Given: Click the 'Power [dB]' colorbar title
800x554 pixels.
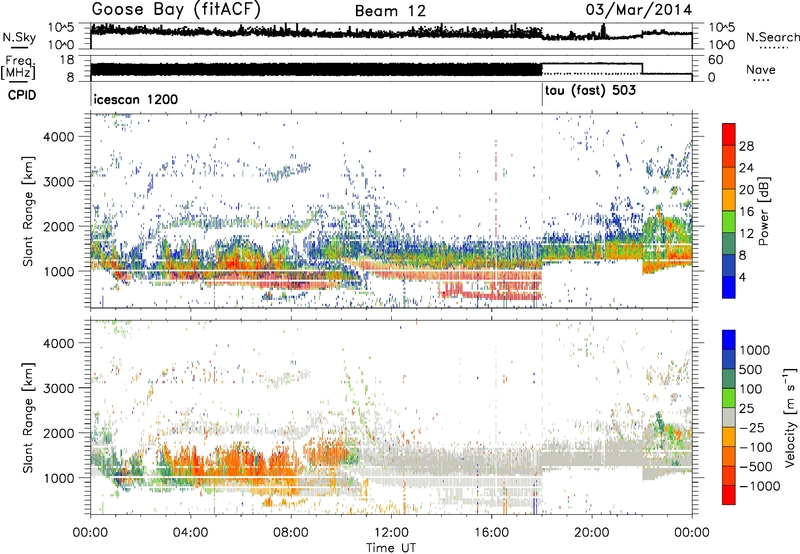Looking at the screenshot, I should click(x=764, y=211).
